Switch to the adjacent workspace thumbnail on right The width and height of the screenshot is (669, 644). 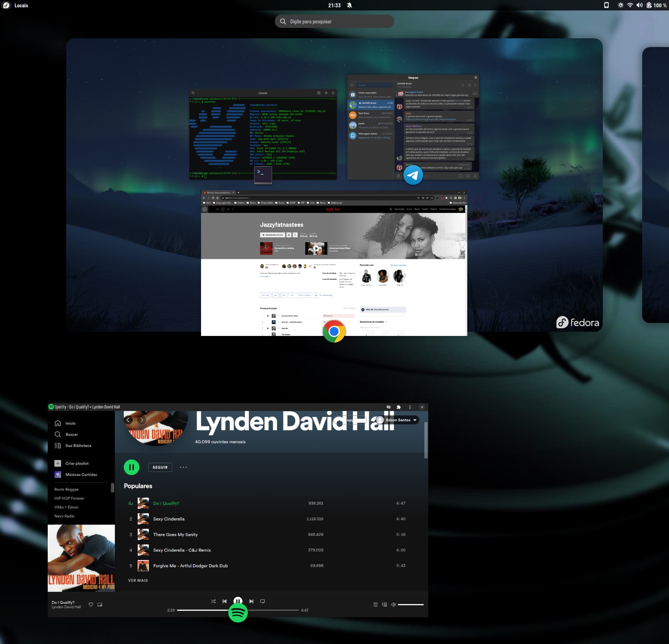[655, 185]
